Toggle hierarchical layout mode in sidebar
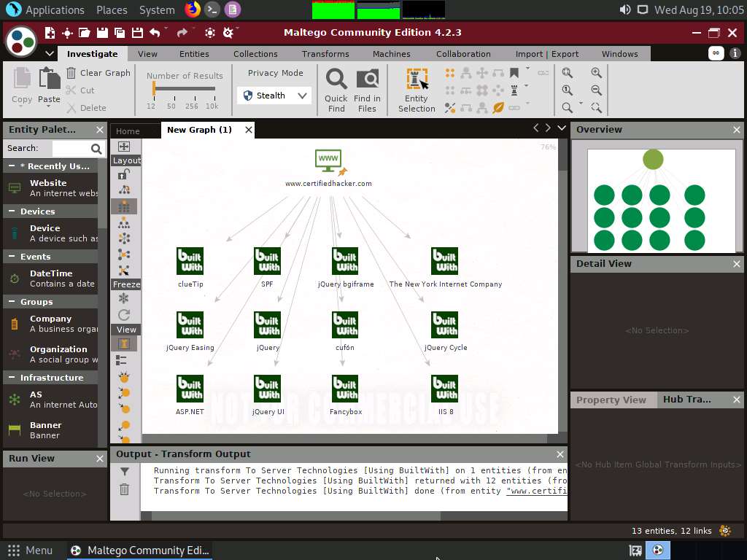This screenshot has height=560, width=747. click(124, 223)
